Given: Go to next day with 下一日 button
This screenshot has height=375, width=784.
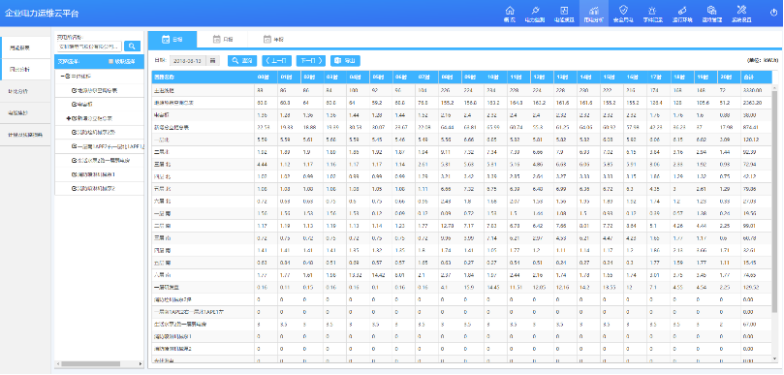Looking at the screenshot, I should pyautogui.click(x=310, y=60).
